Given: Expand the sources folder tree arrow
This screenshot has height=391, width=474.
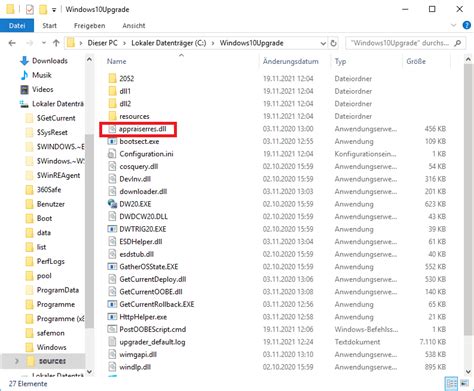Looking at the screenshot, I should 17,361.
